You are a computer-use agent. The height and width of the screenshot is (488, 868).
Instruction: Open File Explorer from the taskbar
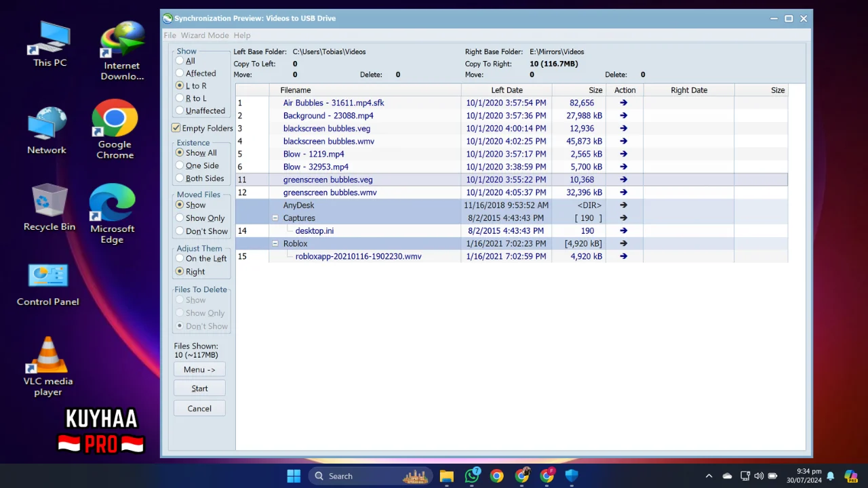[x=446, y=476]
